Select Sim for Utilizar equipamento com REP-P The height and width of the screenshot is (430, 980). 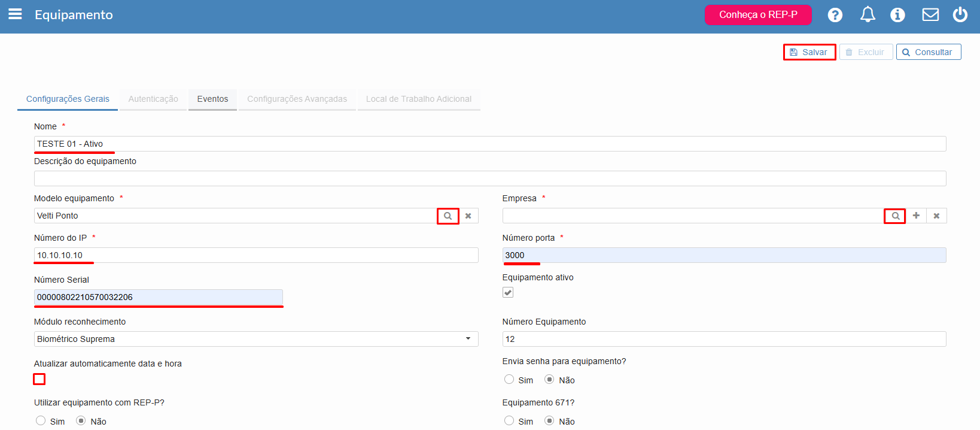pyautogui.click(x=41, y=420)
